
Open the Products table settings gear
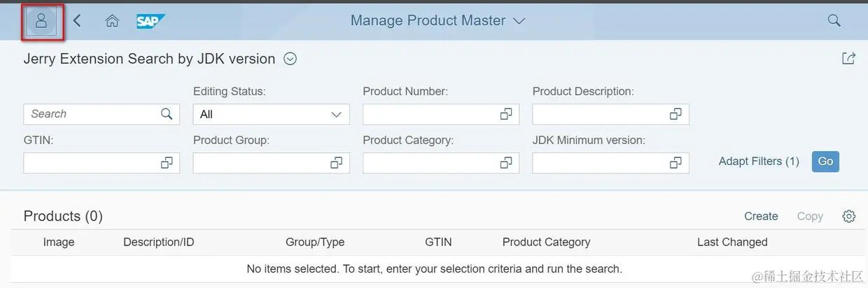849,216
